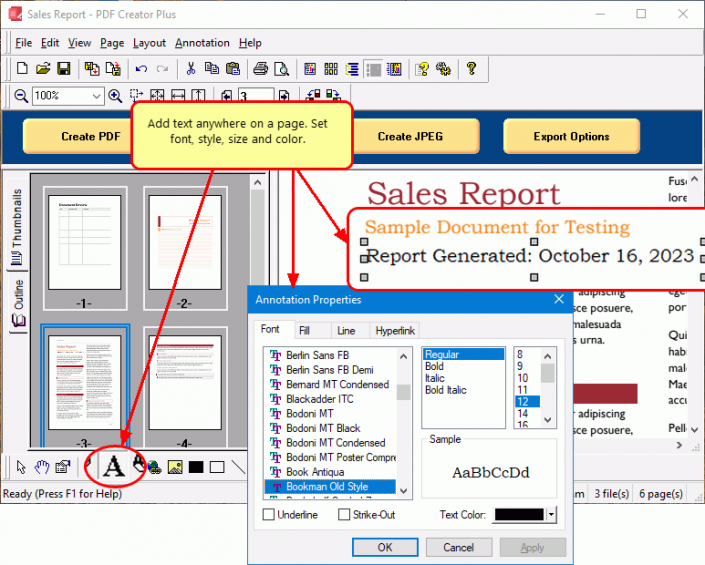The height and width of the screenshot is (565, 705).
Task: Select the page 4 thumbnail
Action: [x=185, y=382]
